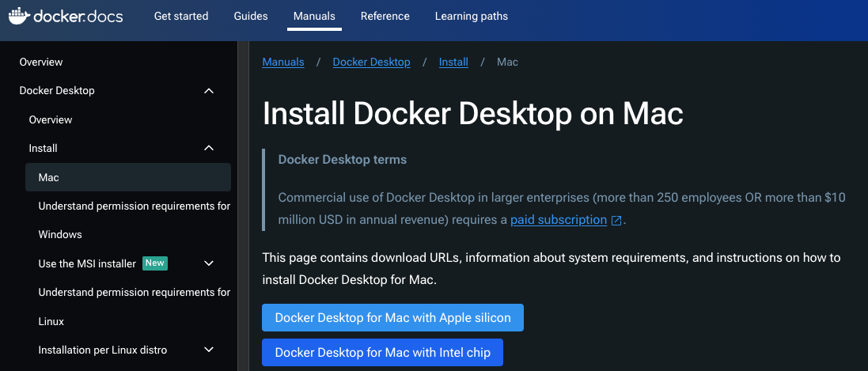This screenshot has width=868, height=371.
Task: Follow the paid subscription link
Action: [559, 220]
